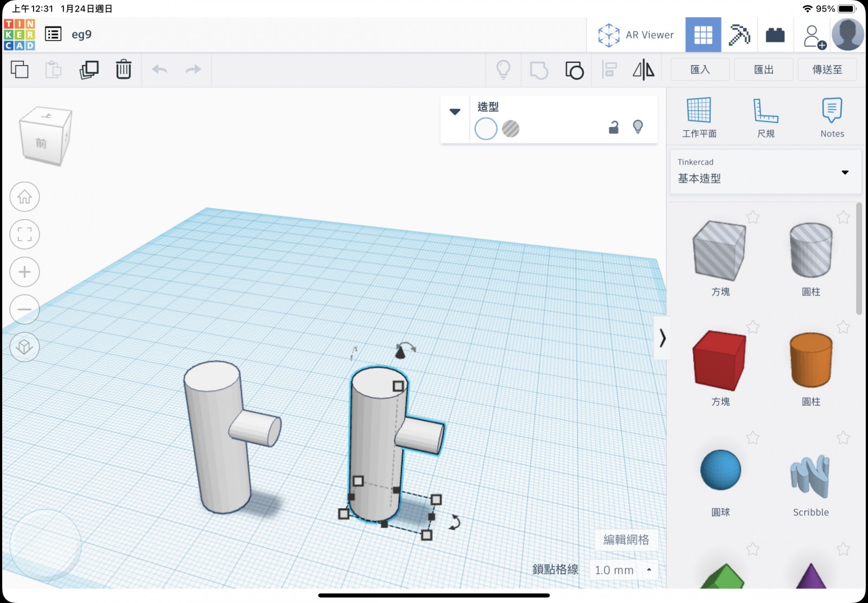Viewport: 868px width, 603px height.
Task: Open the Bricks mode
Action: point(775,35)
